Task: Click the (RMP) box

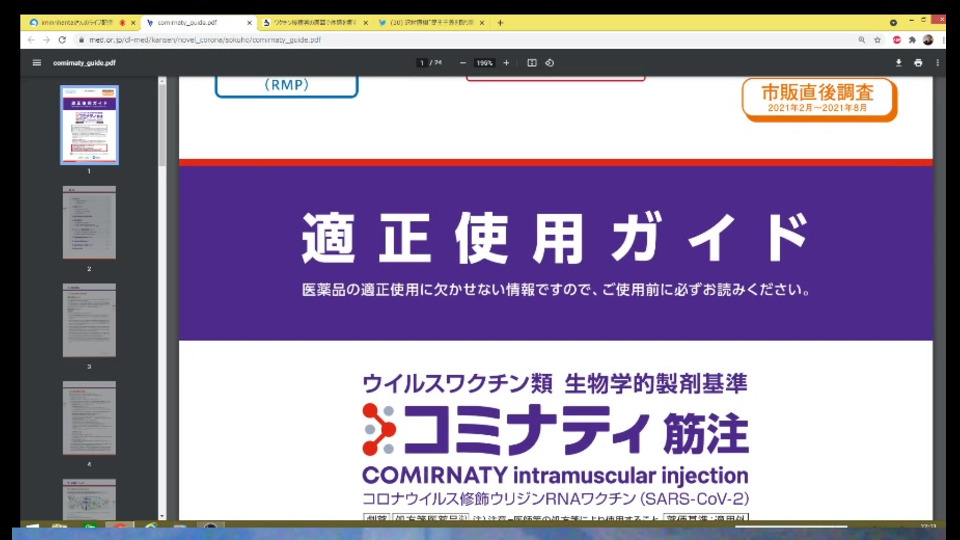Action: click(x=287, y=86)
